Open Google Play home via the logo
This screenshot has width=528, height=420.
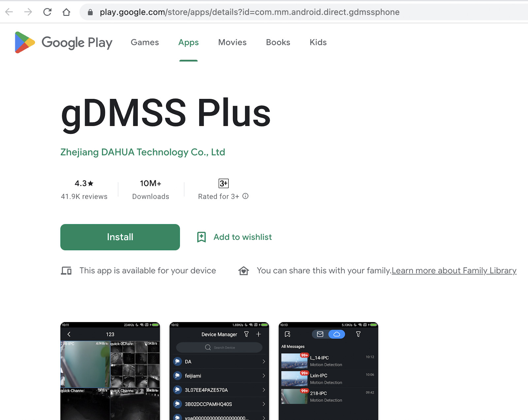coord(63,43)
